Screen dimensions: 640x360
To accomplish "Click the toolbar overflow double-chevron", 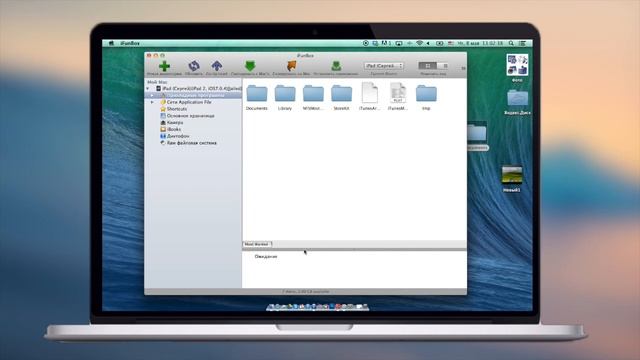I will (x=463, y=68).
